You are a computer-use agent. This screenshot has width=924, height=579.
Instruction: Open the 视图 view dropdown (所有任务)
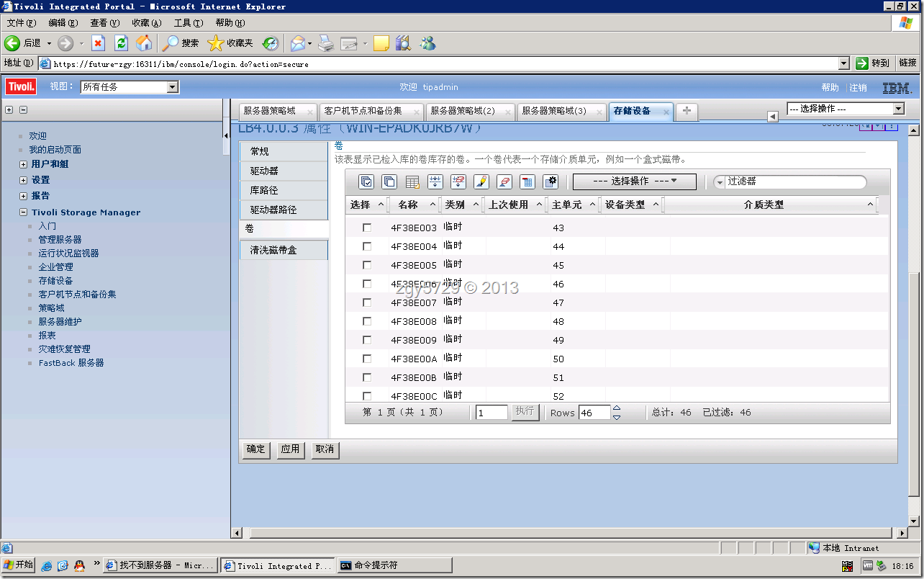tap(130, 87)
